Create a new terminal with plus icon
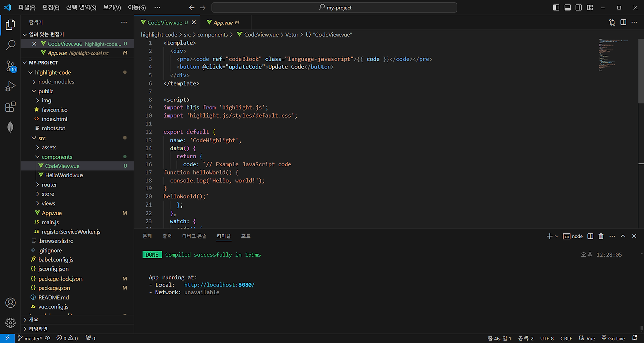The width and height of the screenshot is (644, 343). click(549, 236)
